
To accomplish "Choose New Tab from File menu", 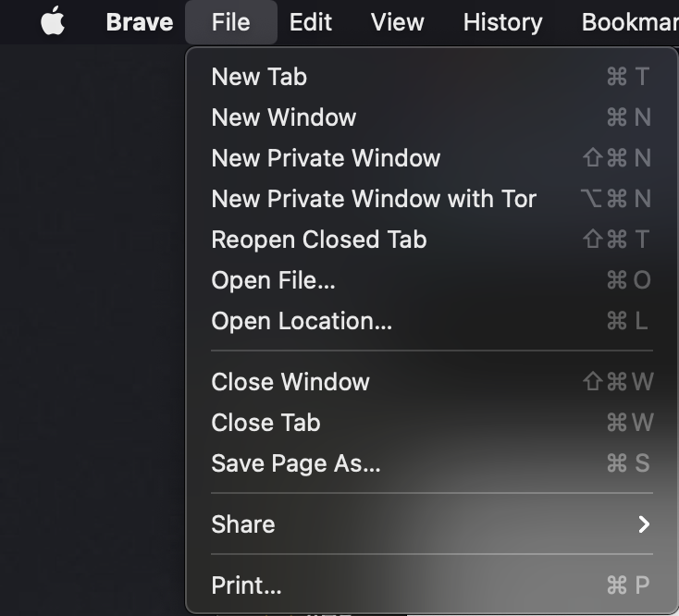I will (x=432, y=77).
